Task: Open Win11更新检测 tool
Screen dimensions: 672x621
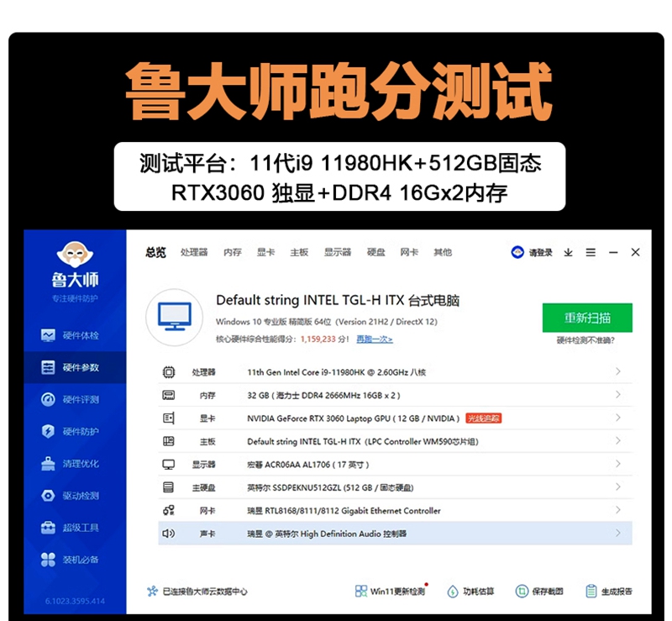Action: 391,592
